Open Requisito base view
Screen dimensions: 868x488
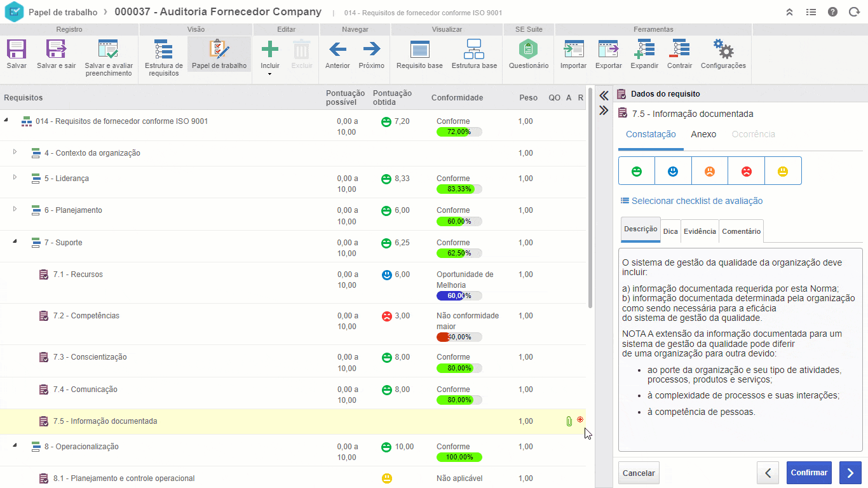419,54
